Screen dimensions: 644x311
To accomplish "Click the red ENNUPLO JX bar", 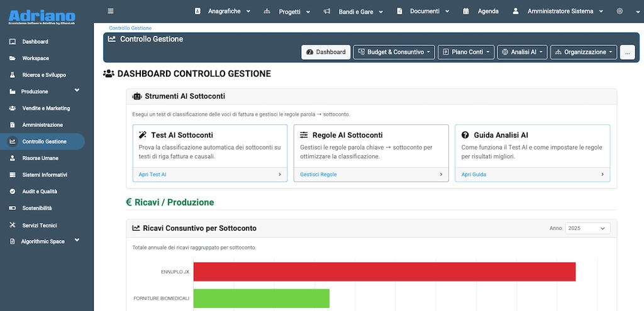I will coord(384,272).
